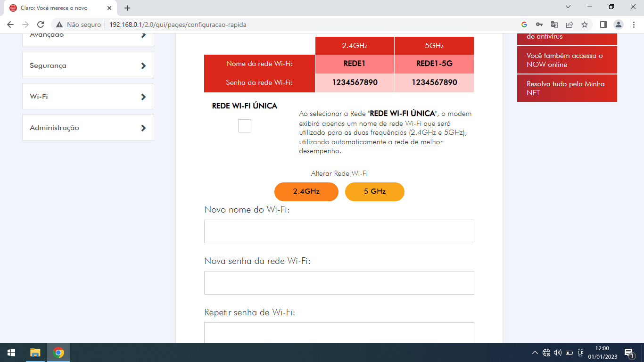Click 2.4GHz password 1234567890 cell

tap(355, 82)
